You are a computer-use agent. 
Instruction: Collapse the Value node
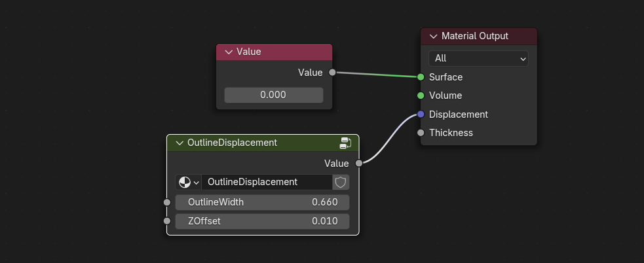click(229, 52)
